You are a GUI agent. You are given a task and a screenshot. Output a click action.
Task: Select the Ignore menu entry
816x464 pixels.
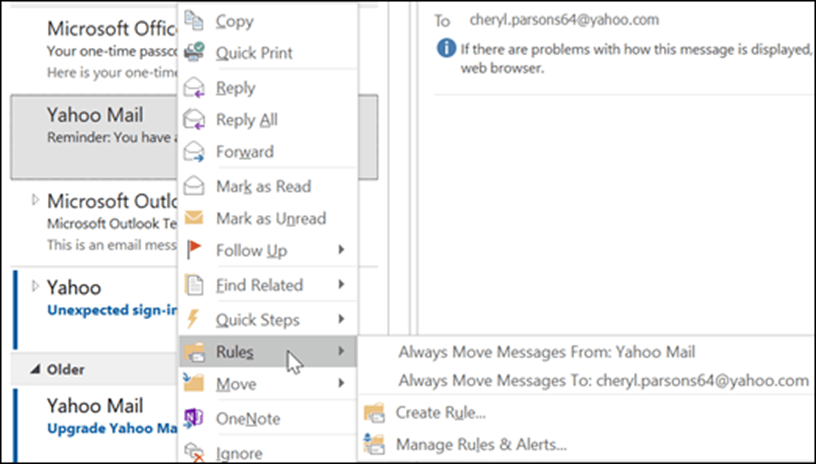pyautogui.click(x=267, y=452)
